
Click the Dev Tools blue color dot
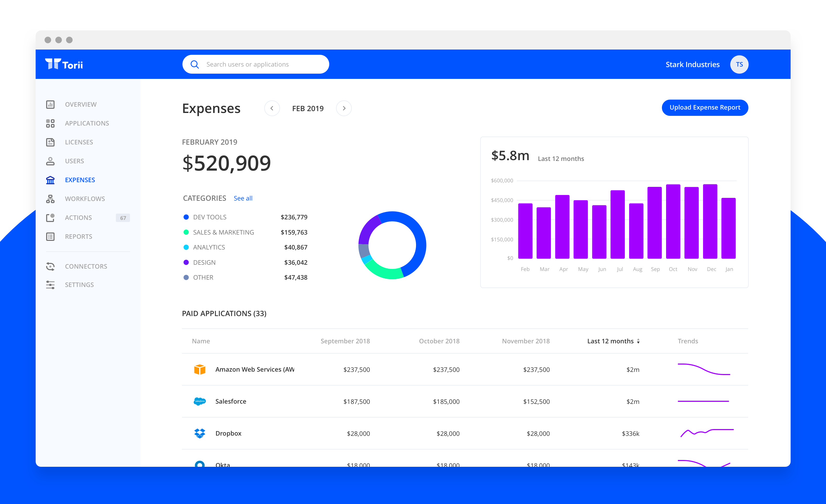point(186,217)
